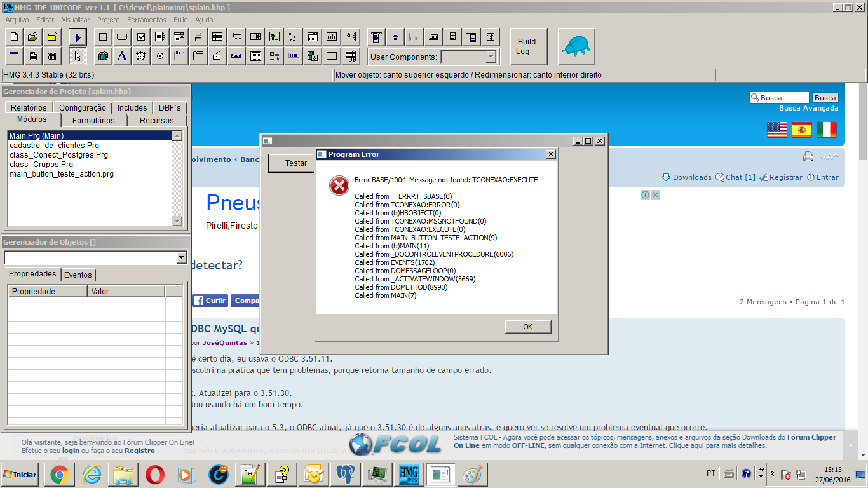Click the New project icon in the toolbar
The height and width of the screenshot is (488, 868).
14,37
